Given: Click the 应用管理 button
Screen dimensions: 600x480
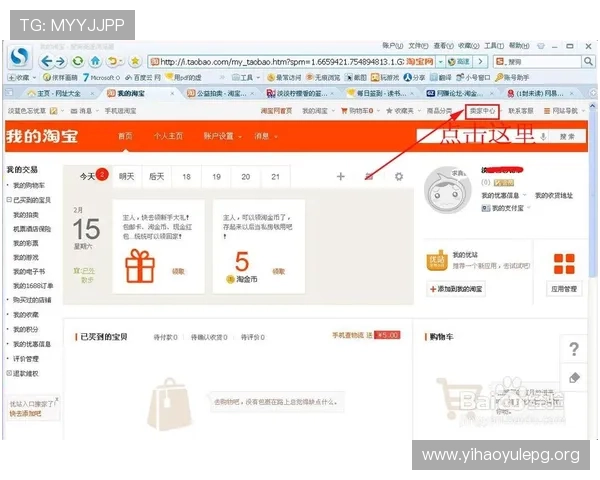Looking at the screenshot, I should pyautogui.click(x=564, y=289).
